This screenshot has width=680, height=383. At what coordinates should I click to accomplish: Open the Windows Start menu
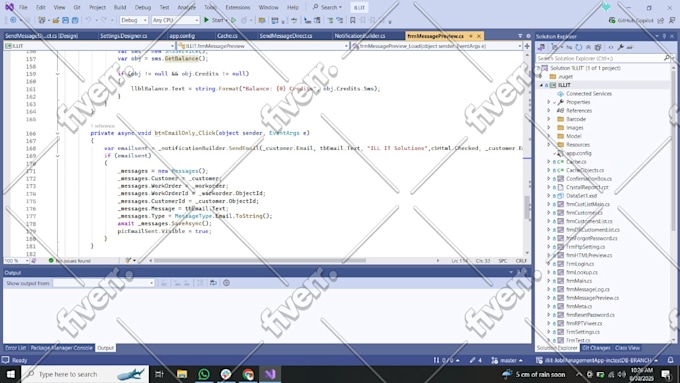coord(10,374)
